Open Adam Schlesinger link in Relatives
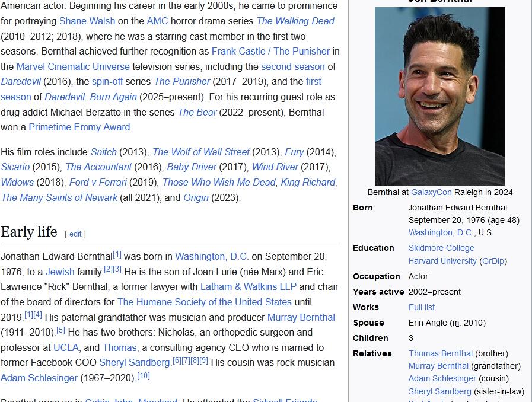The image size is (532, 402). point(442,378)
